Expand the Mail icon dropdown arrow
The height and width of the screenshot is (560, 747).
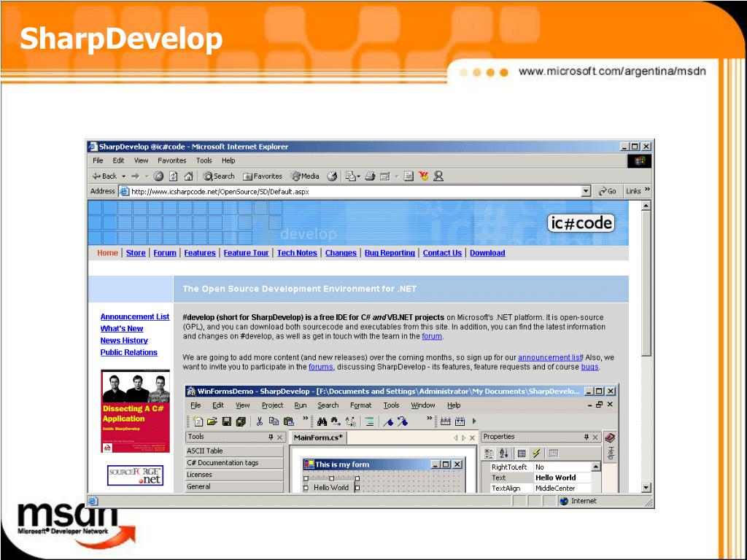358,176
